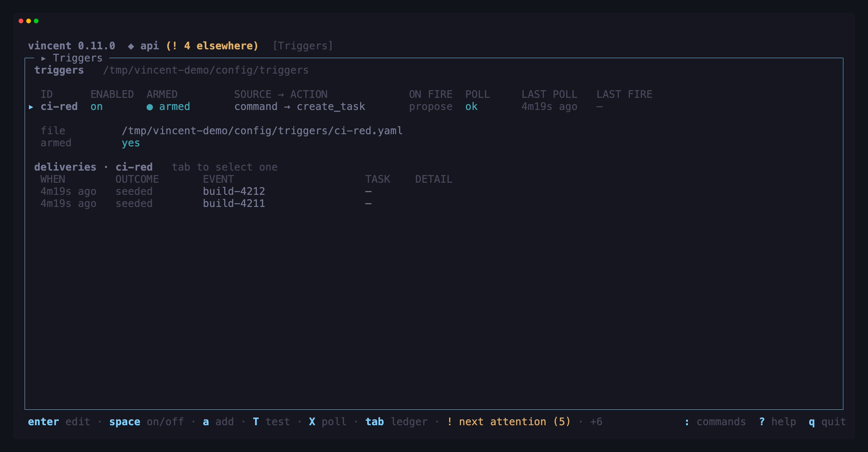The height and width of the screenshot is (452, 868).
Task: Click the armed status dot for ci-red
Action: (x=150, y=107)
